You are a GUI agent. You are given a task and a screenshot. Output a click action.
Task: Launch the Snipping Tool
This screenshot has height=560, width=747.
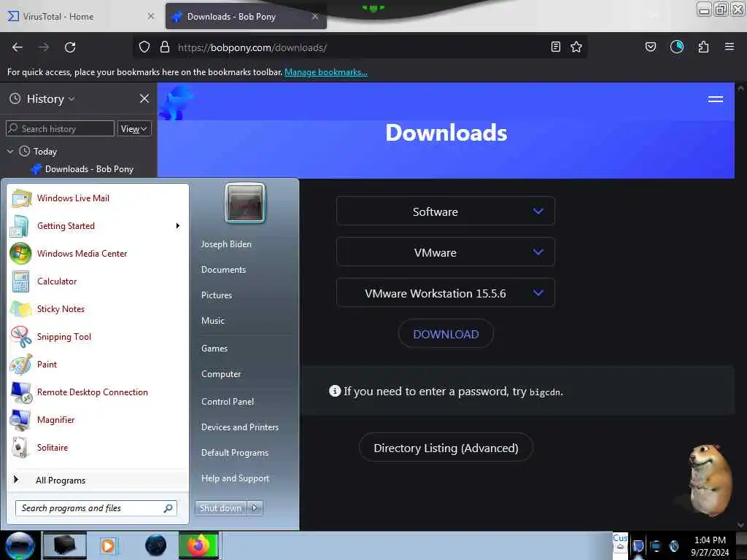(x=98, y=336)
